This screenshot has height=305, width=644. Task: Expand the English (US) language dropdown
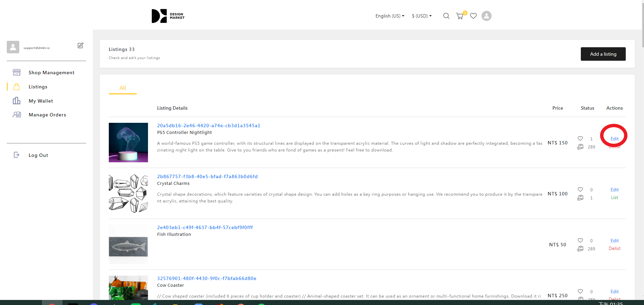(x=390, y=16)
